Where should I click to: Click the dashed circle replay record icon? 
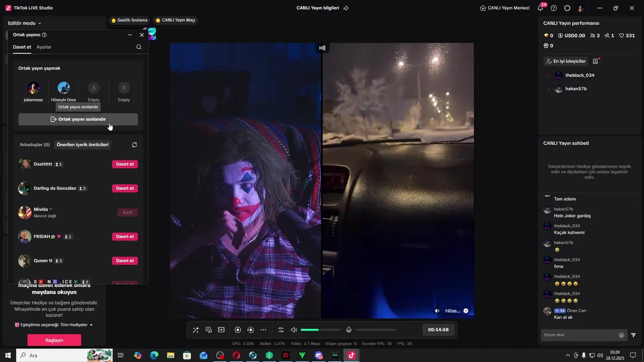click(x=251, y=330)
